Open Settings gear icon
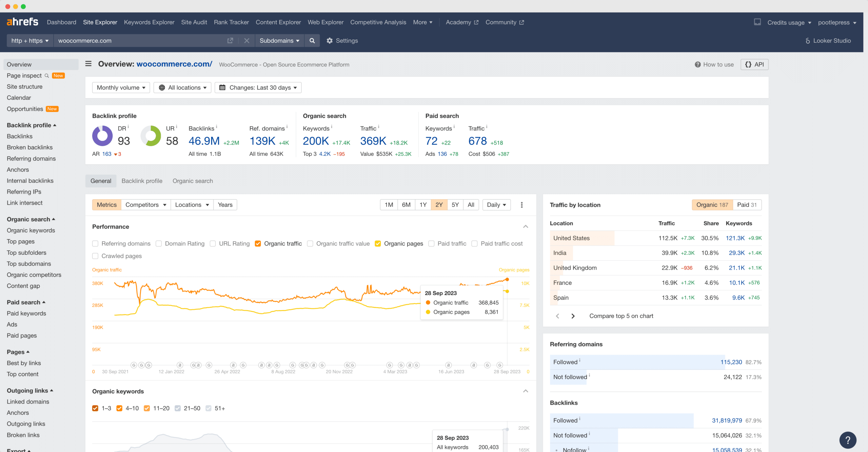 tap(330, 41)
